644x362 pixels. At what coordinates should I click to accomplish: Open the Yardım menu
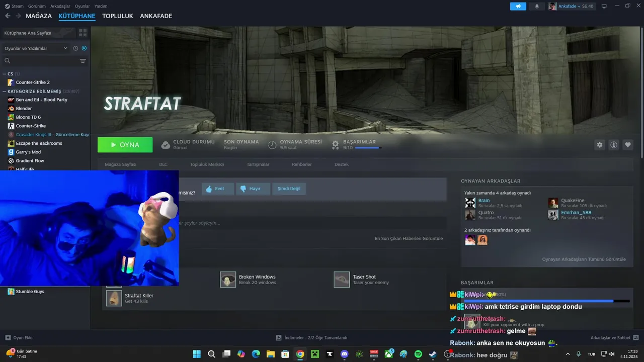tap(101, 6)
